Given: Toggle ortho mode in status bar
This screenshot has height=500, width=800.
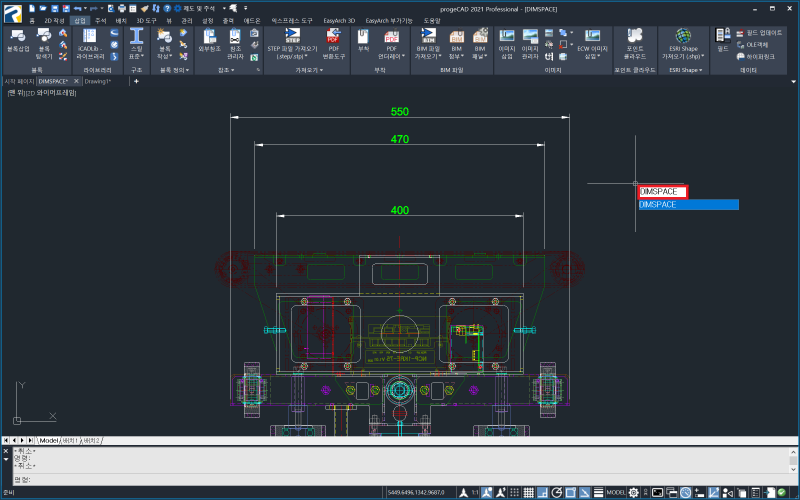Looking at the screenshot, I should (542, 492).
